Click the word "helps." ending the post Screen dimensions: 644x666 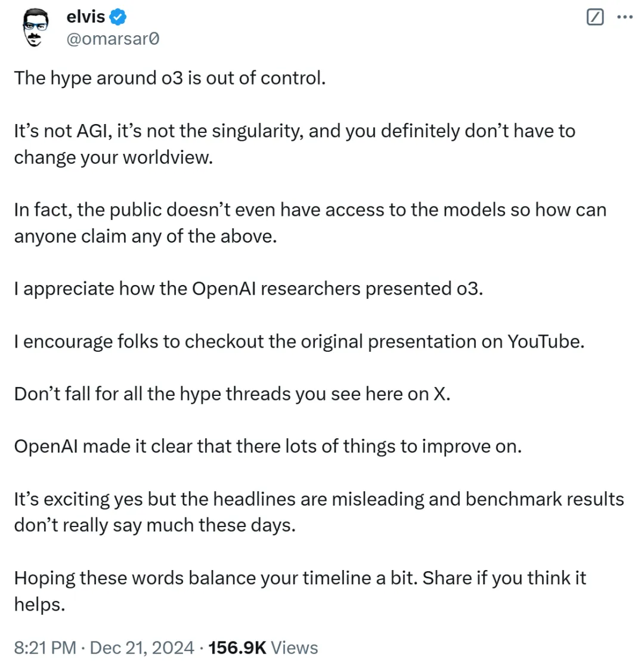[39, 605]
